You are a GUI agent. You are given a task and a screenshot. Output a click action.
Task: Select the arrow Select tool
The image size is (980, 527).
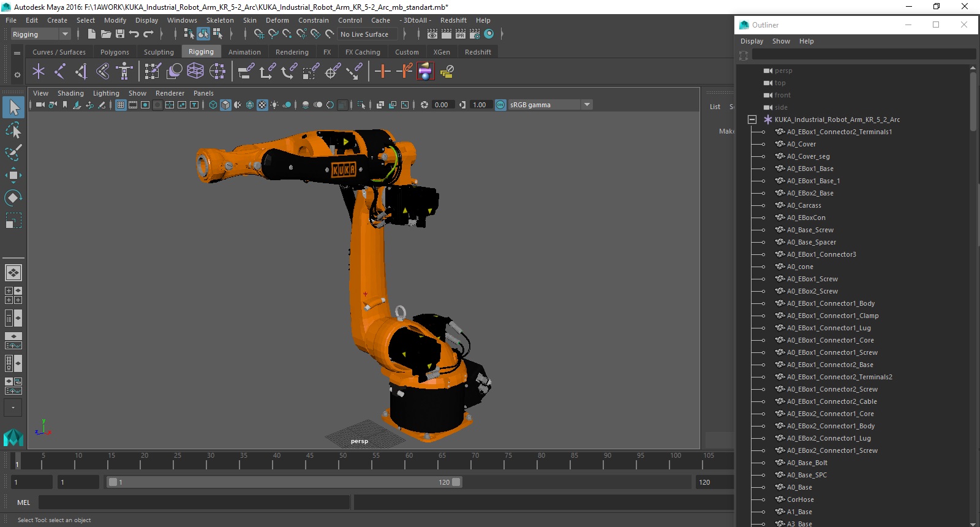[13, 107]
